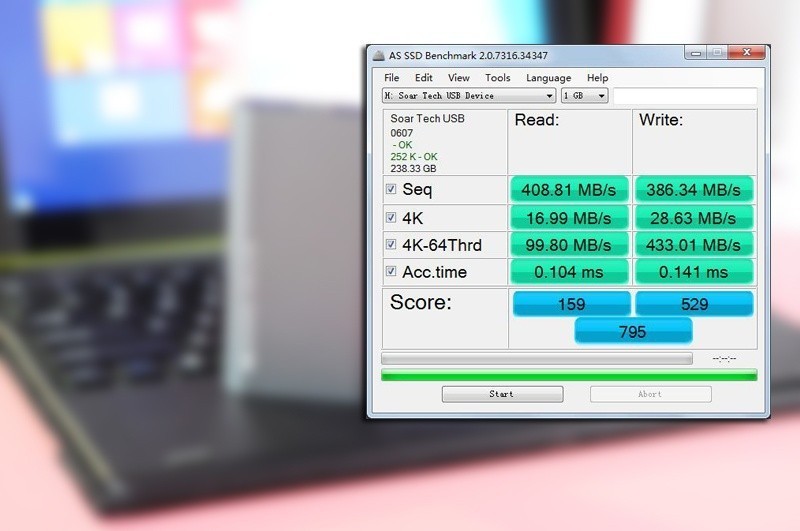The height and width of the screenshot is (531, 800).
Task: Click the AS SSD Benchmark title bar icon
Action: point(378,56)
